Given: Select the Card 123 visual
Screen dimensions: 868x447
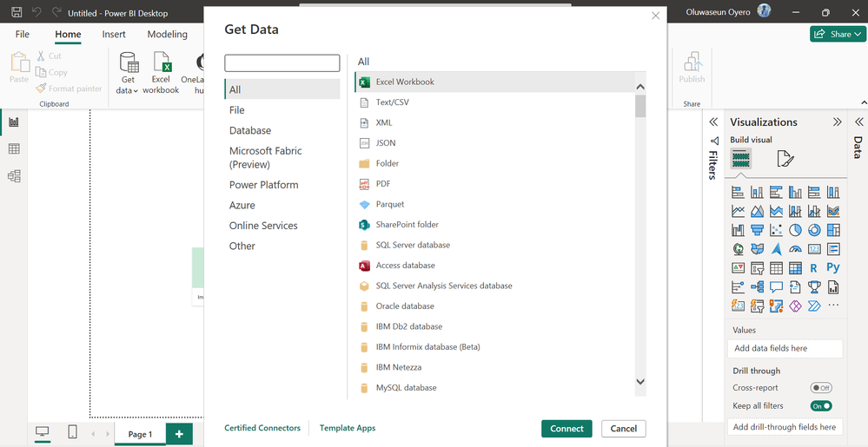Looking at the screenshot, I should pos(814,249).
